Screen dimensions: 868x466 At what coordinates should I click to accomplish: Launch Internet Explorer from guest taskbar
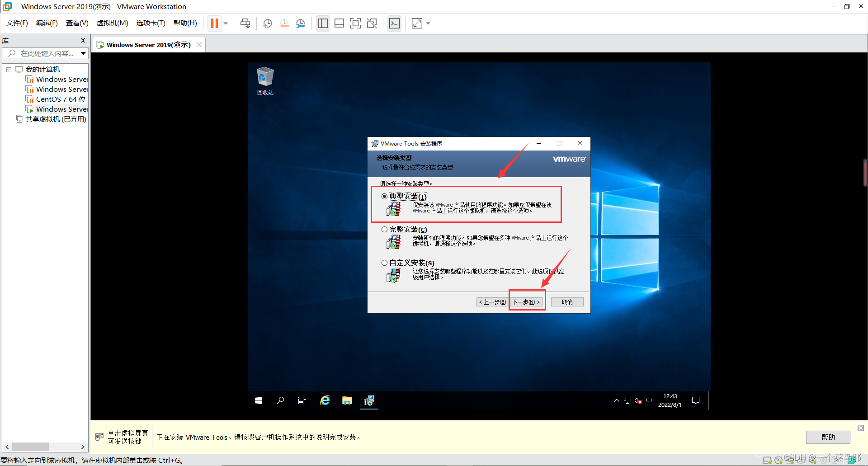tap(325, 400)
